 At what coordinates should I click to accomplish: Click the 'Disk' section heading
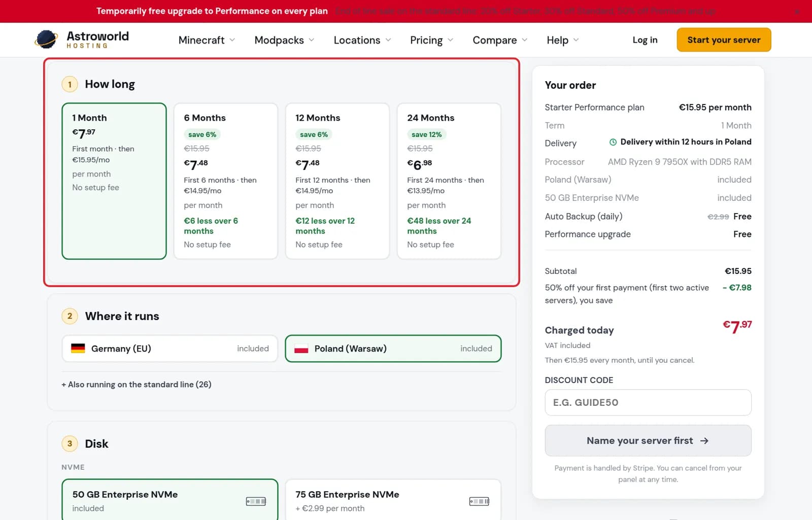pos(96,444)
